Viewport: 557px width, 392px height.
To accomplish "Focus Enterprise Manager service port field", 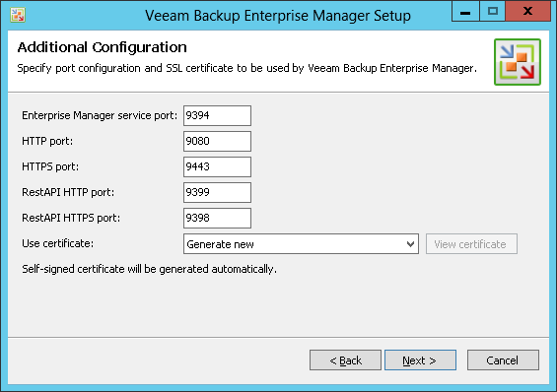I will pos(217,115).
